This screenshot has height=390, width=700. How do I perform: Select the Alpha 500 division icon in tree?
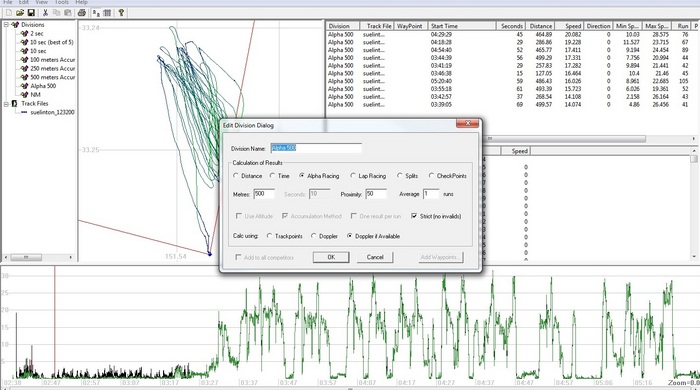(x=25, y=86)
